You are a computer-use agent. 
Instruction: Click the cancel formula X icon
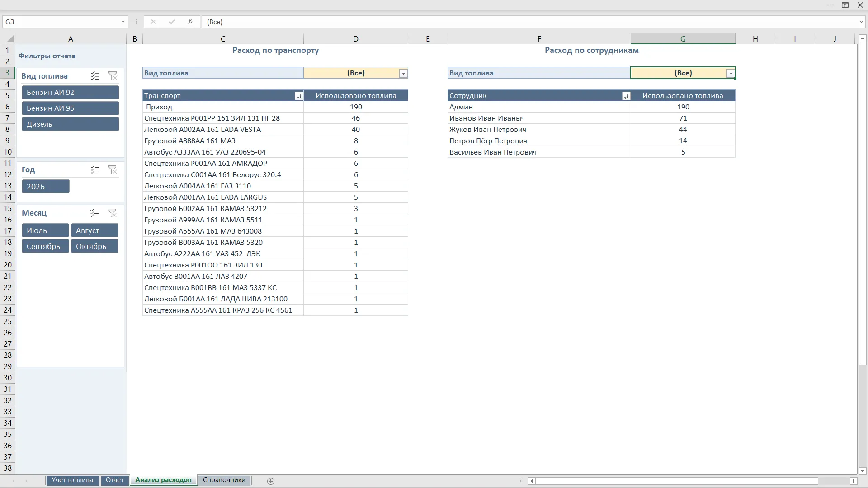(153, 22)
